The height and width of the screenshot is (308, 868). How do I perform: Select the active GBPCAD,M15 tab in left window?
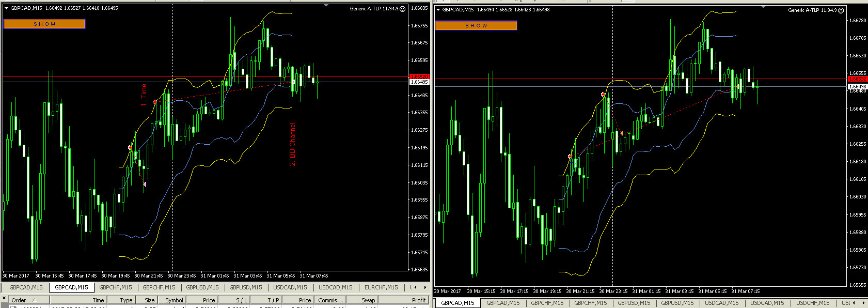(72, 287)
